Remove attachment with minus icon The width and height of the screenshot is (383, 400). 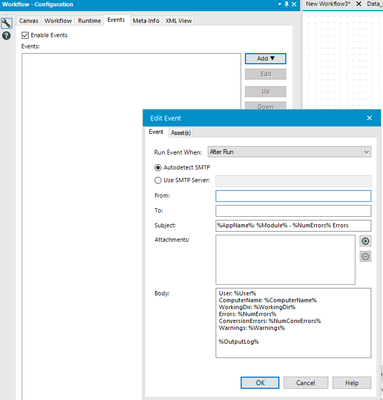(x=365, y=257)
